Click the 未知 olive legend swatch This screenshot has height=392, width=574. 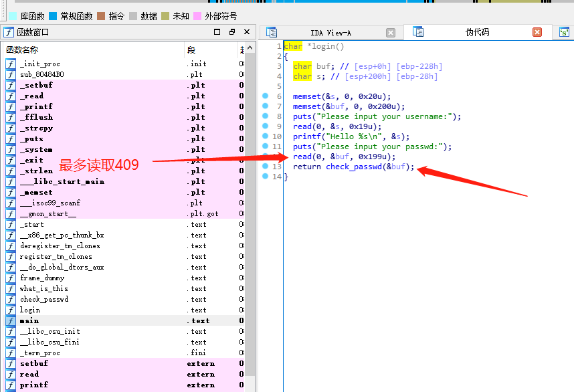pos(165,16)
